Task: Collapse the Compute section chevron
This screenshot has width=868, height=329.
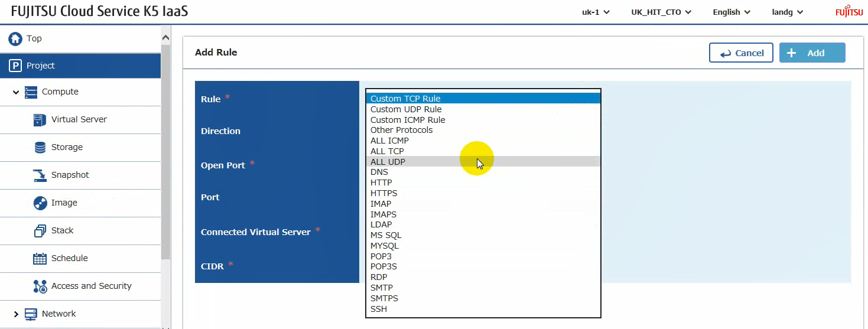Action: pyautogui.click(x=16, y=92)
